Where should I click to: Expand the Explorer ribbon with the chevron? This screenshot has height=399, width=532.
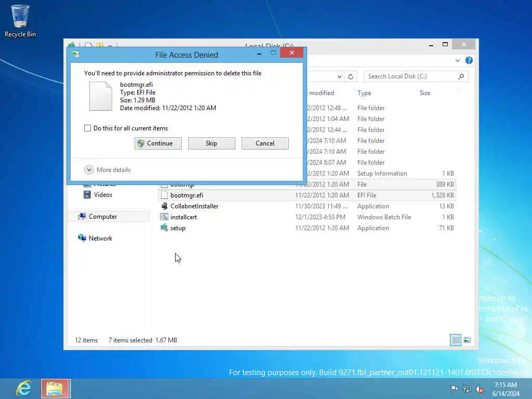457,60
